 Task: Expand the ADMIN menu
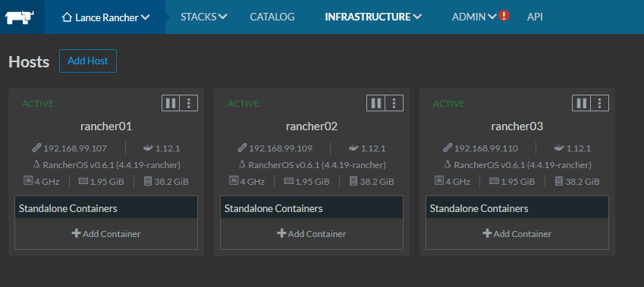coord(474,17)
